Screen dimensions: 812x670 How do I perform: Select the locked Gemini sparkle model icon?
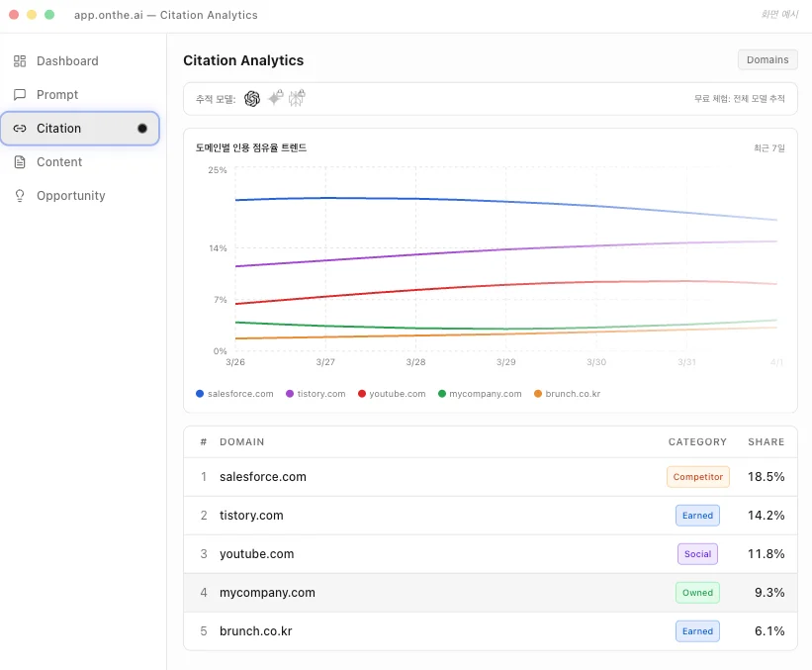point(275,98)
